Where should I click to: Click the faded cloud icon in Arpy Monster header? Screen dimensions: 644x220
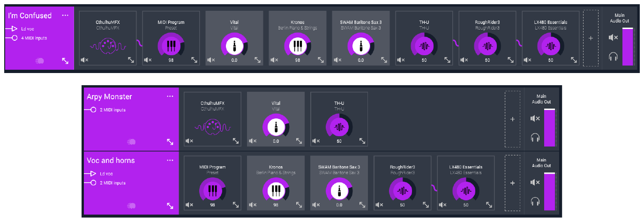(x=131, y=141)
